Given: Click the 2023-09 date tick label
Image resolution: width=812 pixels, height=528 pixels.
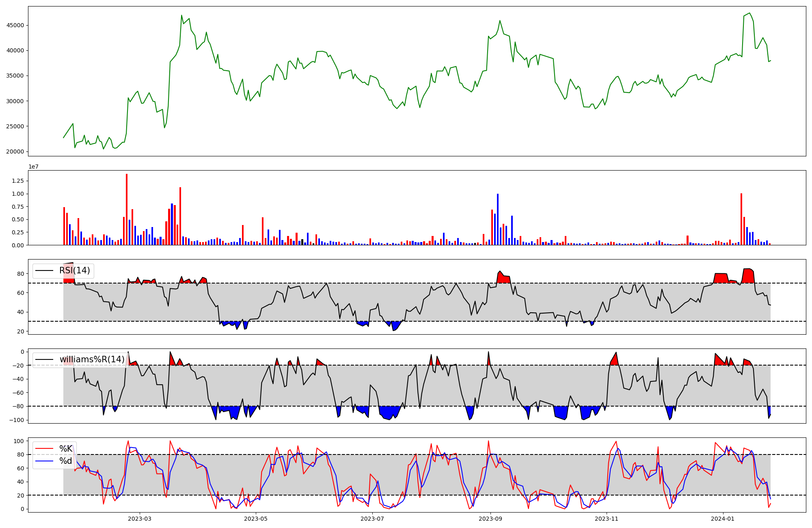Looking at the screenshot, I should [490, 519].
